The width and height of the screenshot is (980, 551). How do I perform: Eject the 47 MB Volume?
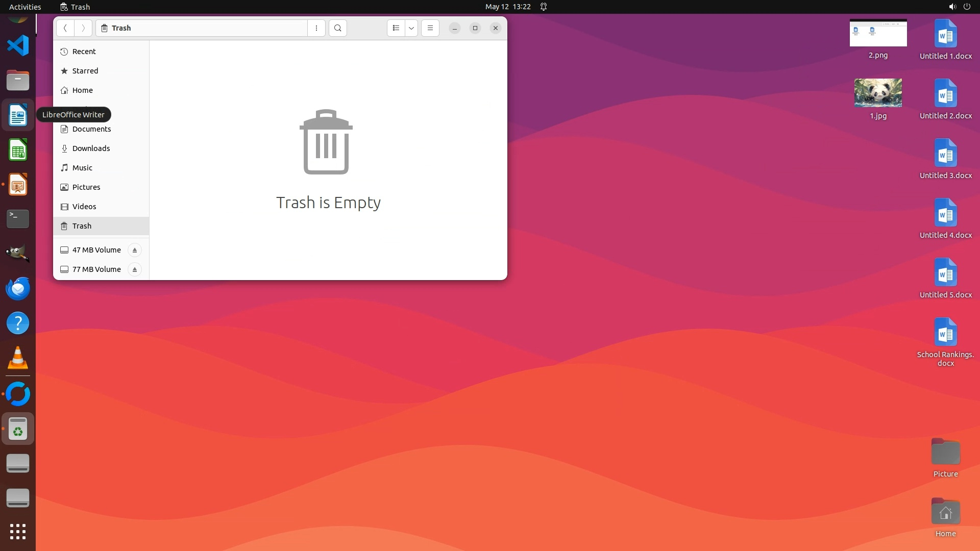click(135, 250)
